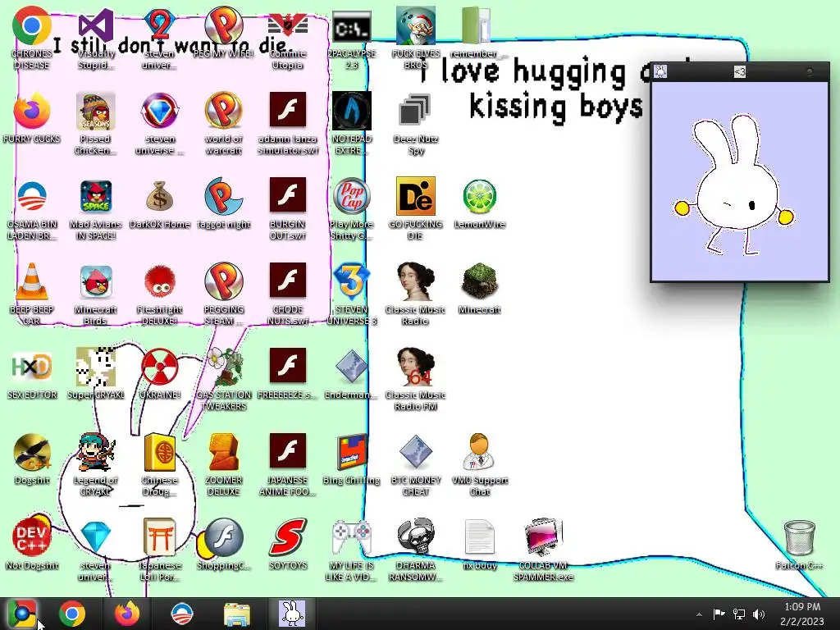Image resolution: width=840 pixels, height=630 pixels.
Task: Open the VMC Support Chat icon
Action: coord(479,452)
